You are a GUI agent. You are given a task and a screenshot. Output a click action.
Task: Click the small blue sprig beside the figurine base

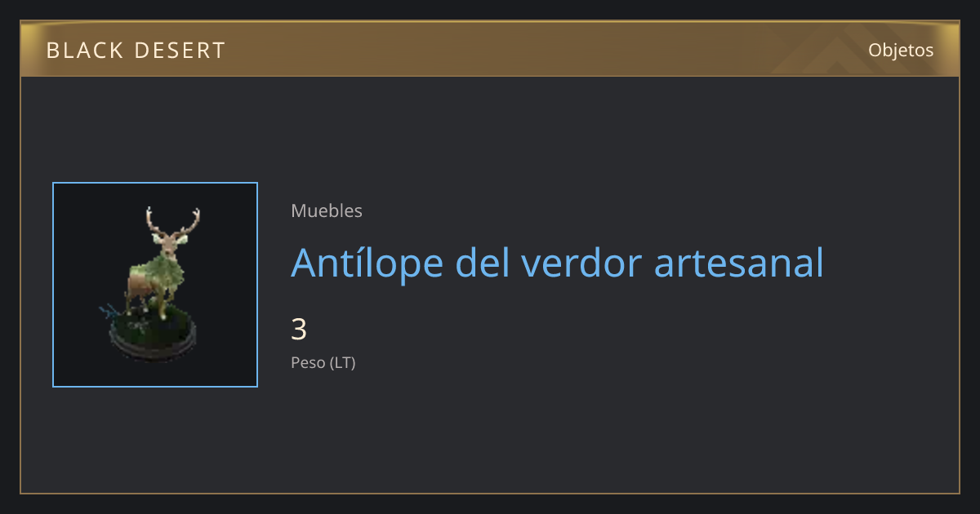tap(109, 312)
